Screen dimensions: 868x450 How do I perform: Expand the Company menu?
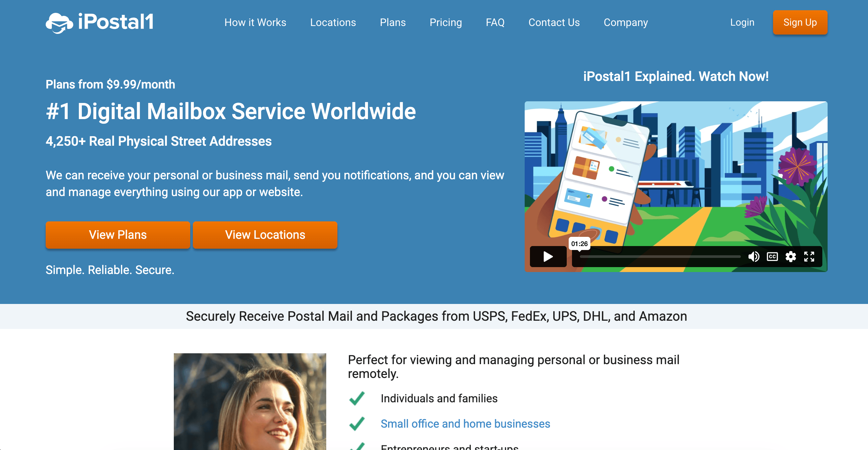(626, 22)
